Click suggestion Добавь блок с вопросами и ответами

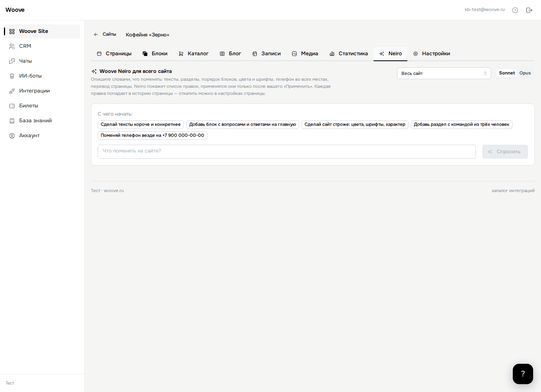243,125
